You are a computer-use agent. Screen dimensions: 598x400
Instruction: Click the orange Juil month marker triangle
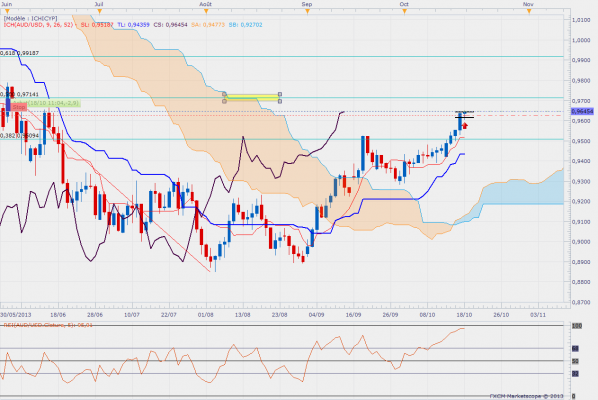tap(100, 11)
